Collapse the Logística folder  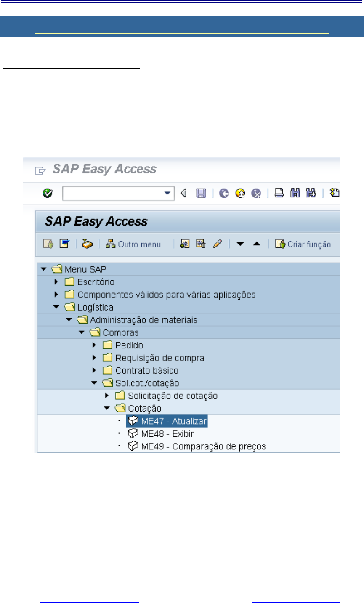pyautogui.click(x=56, y=307)
